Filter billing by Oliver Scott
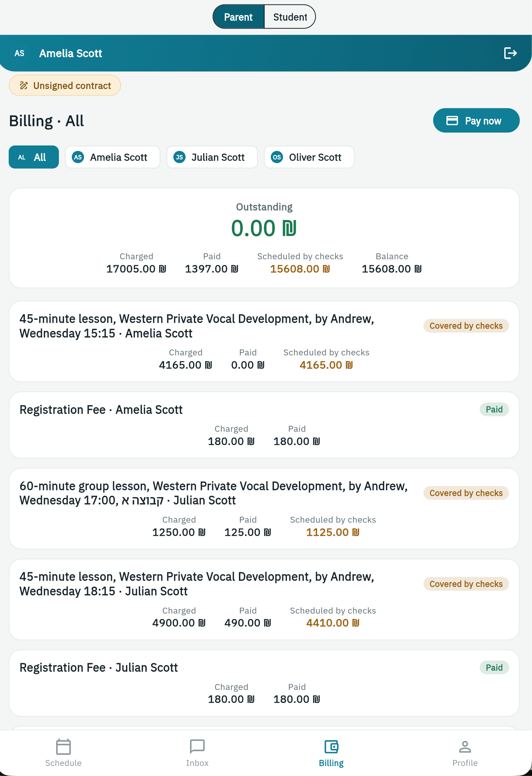Viewport: 532px width, 776px height. coord(309,157)
